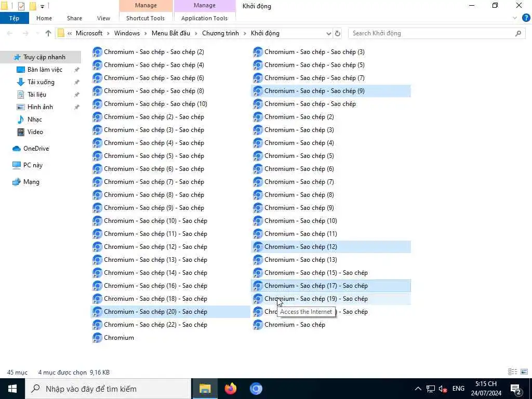Open the Tệp file menu
Image resolution: width=532 pixels, height=399 pixels.
[x=14, y=18]
